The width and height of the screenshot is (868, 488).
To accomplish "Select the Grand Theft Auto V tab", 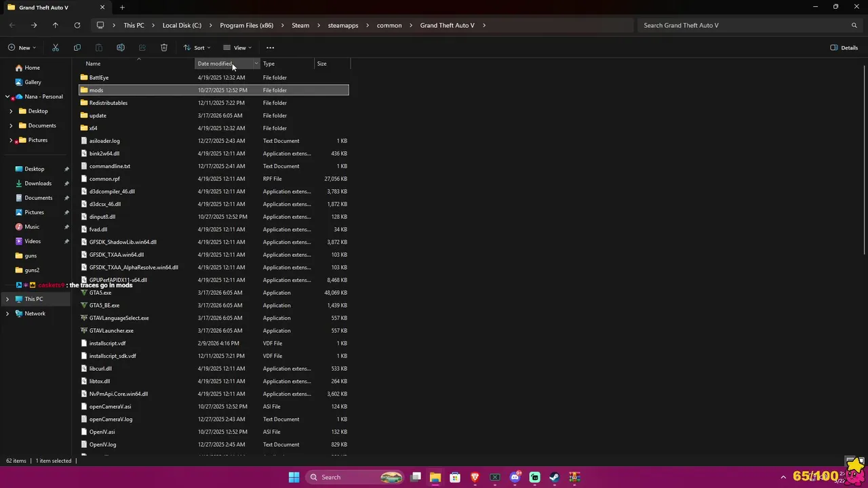I will 57,7.
